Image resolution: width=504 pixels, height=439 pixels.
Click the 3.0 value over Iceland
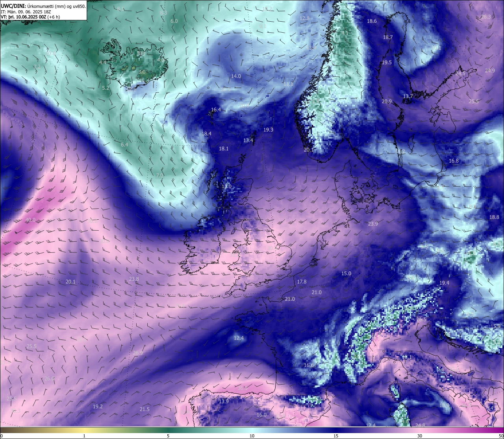point(142,72)
